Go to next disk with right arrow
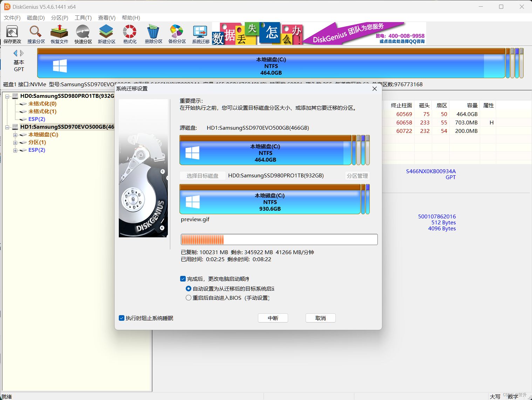Screen dimensions: 532x400 pos(22,53)
